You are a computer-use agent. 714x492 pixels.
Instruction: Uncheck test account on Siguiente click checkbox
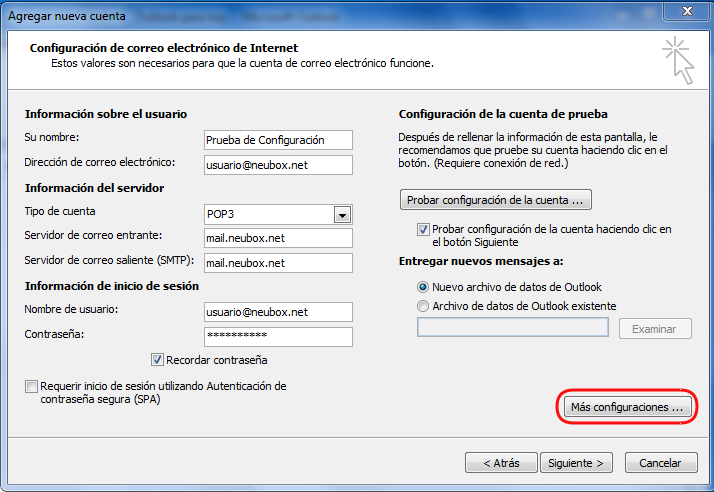423,229
